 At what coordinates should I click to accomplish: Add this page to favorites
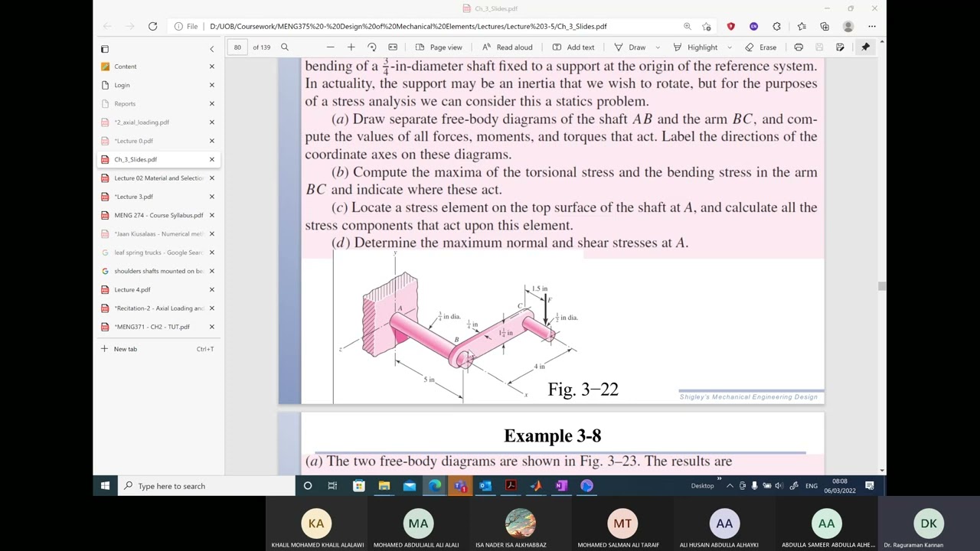707,26
